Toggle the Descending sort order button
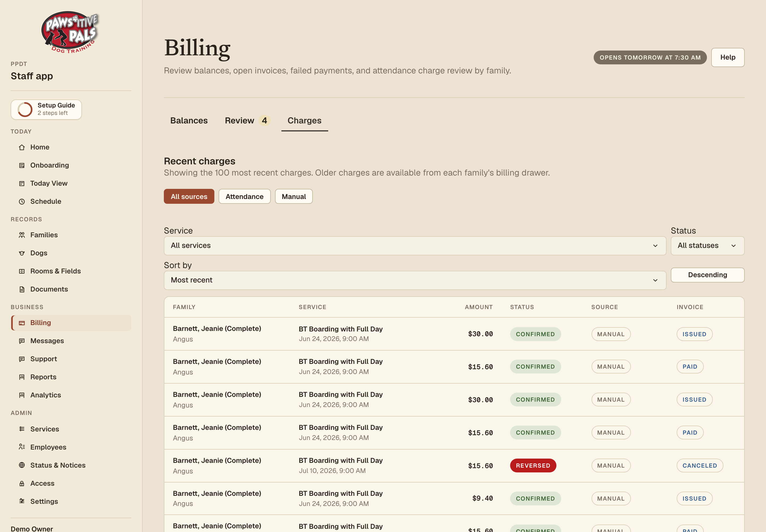Screen dimensions: 766x532 pos(707,275)
